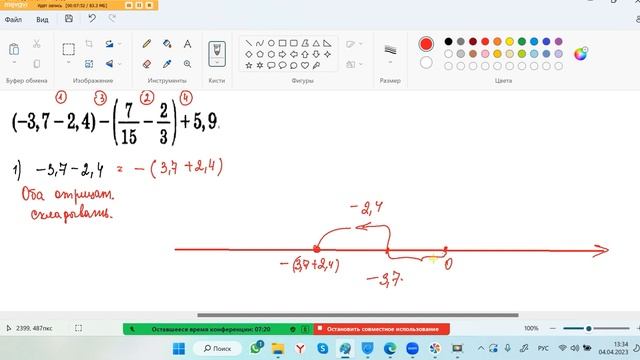Click the Resize and skew icon
Screen dimensions: 640x360
89,64
